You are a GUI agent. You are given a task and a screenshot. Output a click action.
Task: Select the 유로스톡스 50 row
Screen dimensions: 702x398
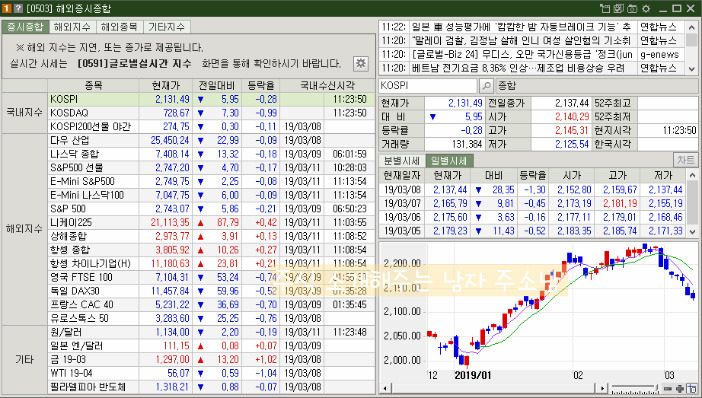tap(211, 318)
